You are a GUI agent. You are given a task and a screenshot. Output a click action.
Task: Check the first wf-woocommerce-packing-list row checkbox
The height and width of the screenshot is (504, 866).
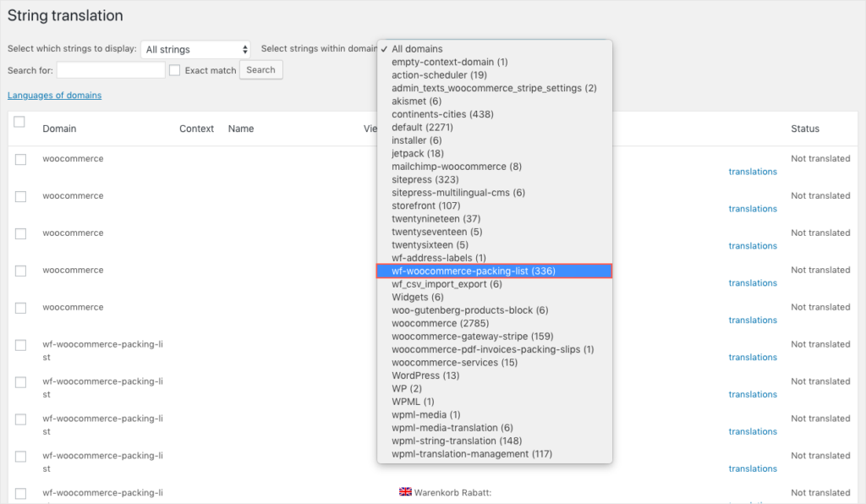tap(20, 345)
